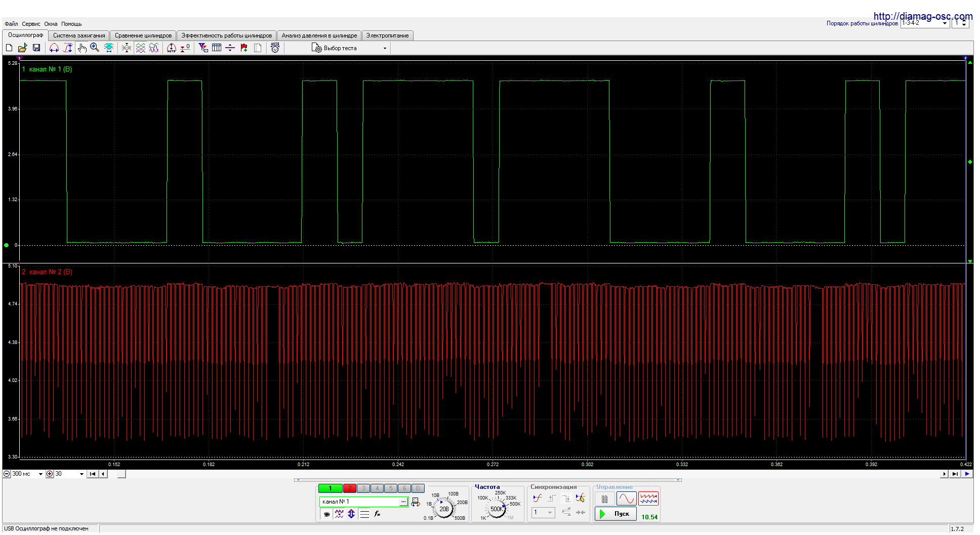980x535 pixels.
Task: Click the red plus zoom-in button
Action: click(x=50, y=474)
